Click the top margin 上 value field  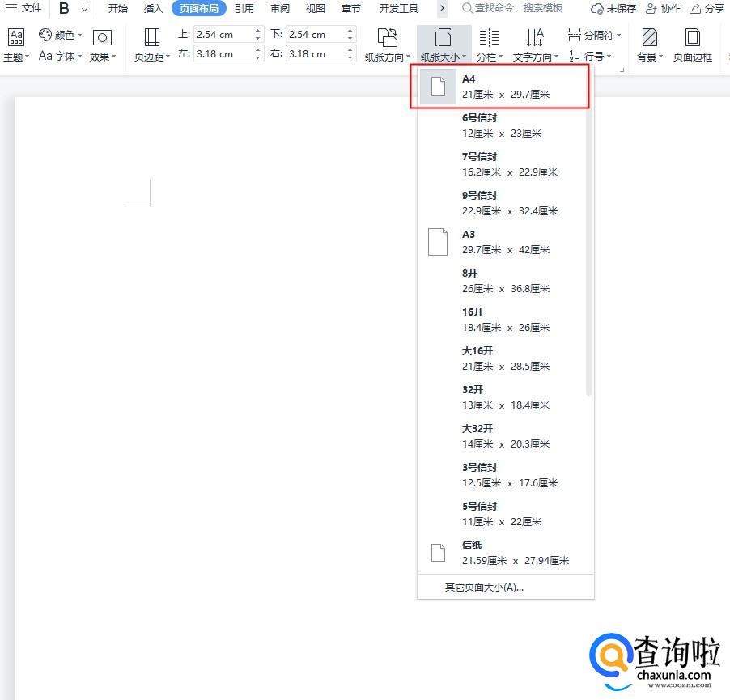(223, 35)
